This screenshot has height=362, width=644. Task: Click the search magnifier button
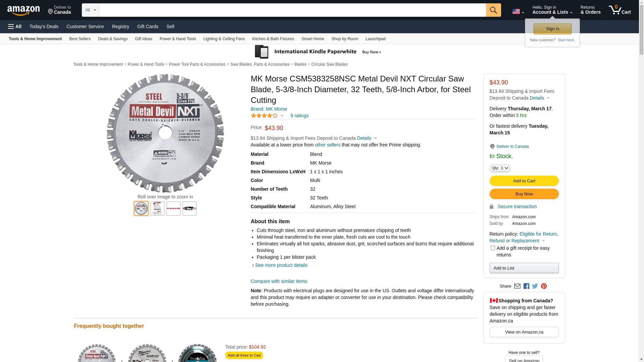pyautogui.click(x=493, y=10)
